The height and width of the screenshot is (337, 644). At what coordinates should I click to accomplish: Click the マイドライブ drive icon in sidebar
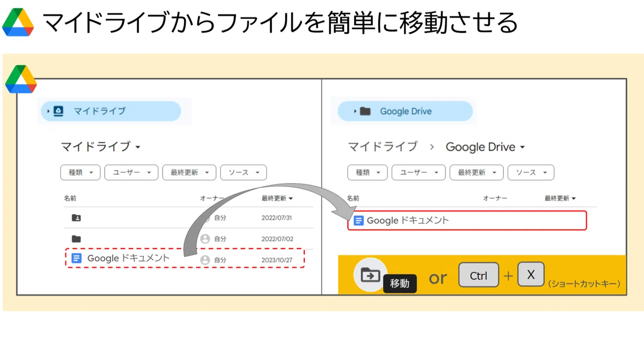pyautogui.click(x=58, y=111)
